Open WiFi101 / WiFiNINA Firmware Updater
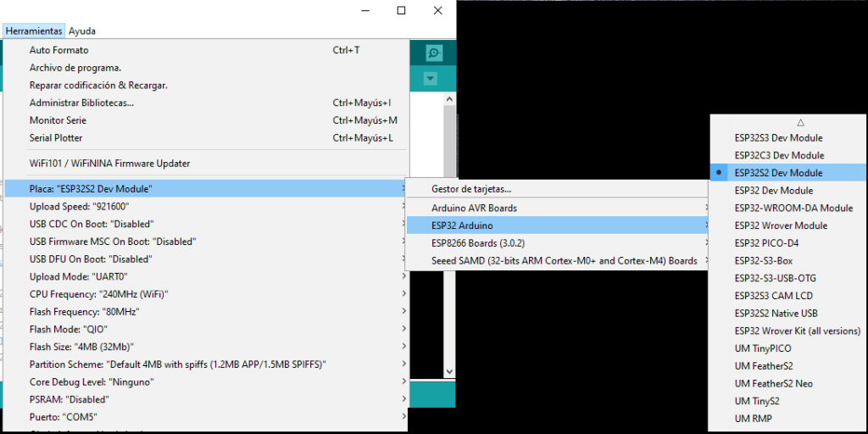This screenshot has height=434, width=868. 109,164
